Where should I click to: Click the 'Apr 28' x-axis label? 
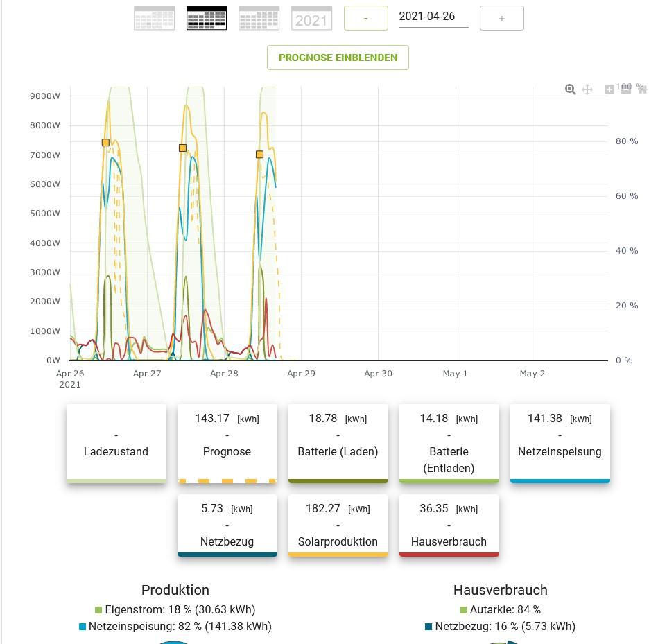point(224,374)
